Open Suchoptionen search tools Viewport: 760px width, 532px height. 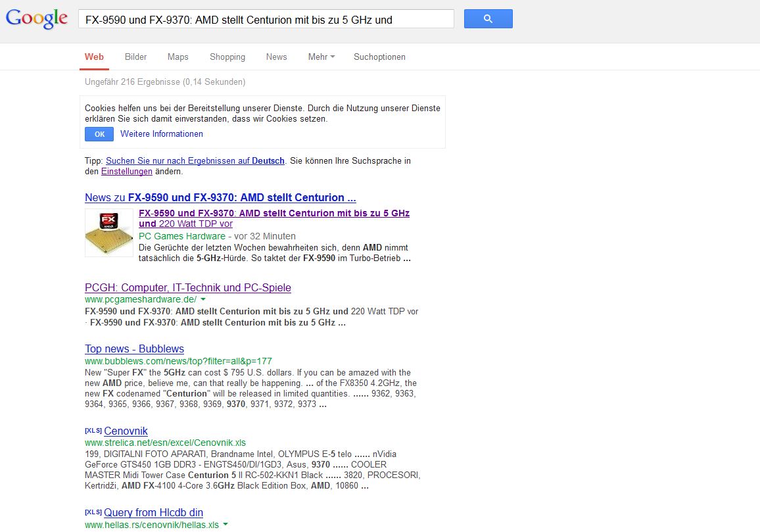[379, 57]
